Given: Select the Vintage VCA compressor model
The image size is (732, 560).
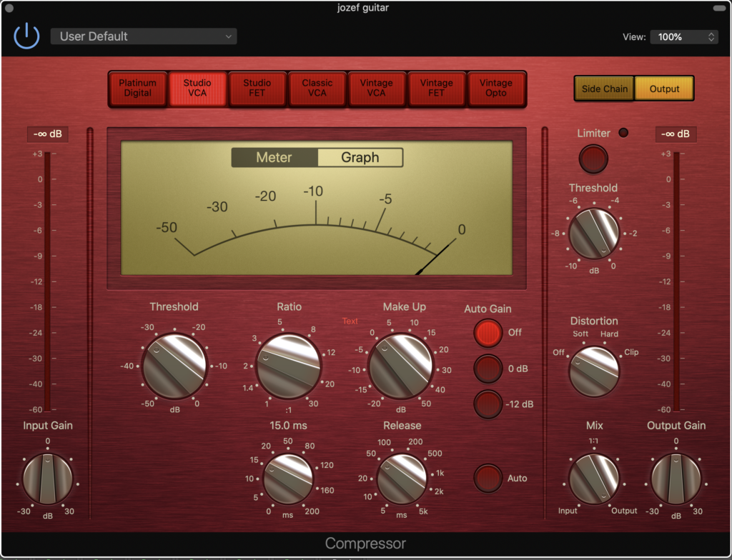Looking at the screenshot, I should (x=377, y=88).
